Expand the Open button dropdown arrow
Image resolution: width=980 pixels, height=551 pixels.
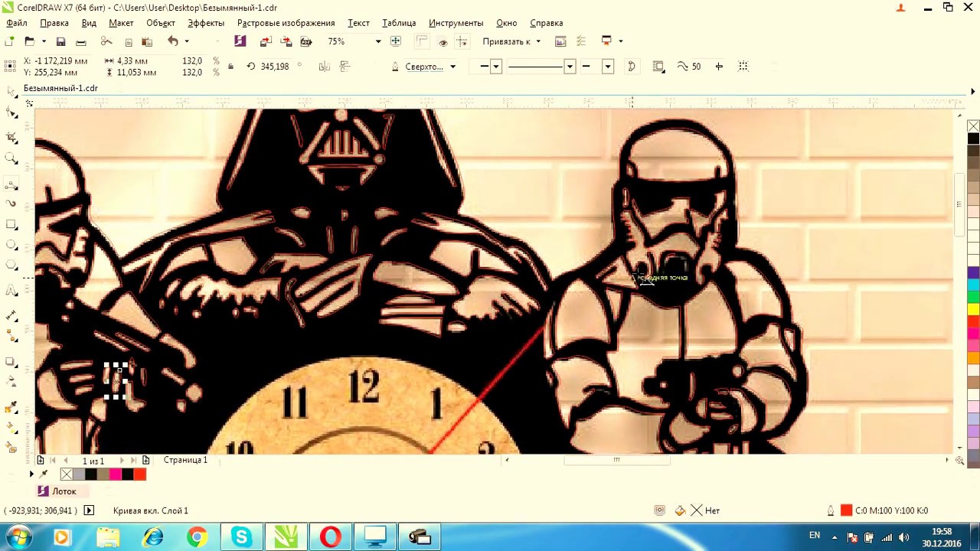(44, 41)
